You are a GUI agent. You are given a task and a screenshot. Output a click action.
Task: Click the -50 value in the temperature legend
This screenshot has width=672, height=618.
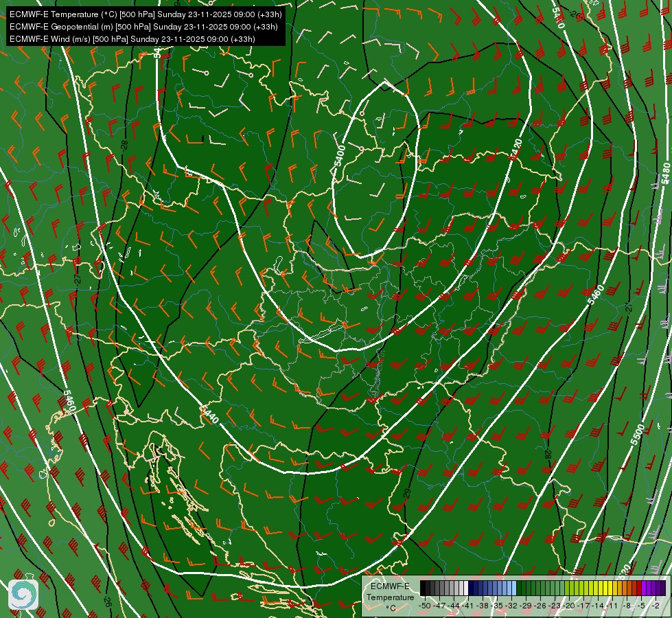point(425,606)
